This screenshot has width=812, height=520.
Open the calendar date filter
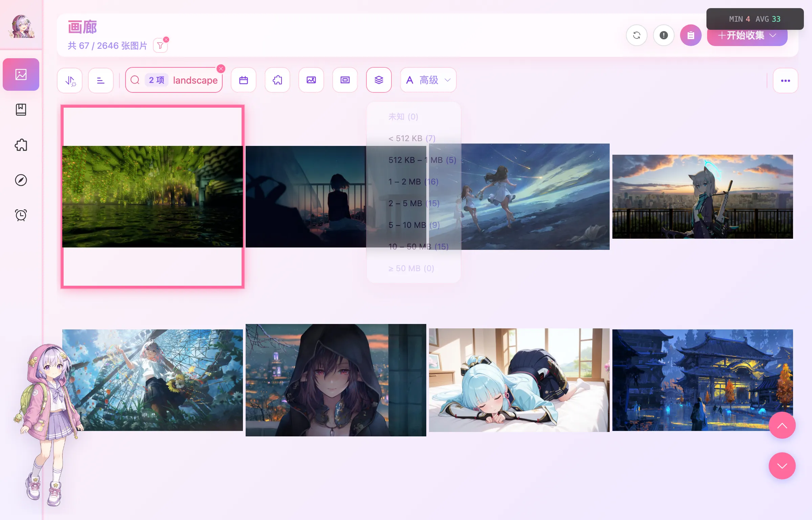tap(244, 80)
